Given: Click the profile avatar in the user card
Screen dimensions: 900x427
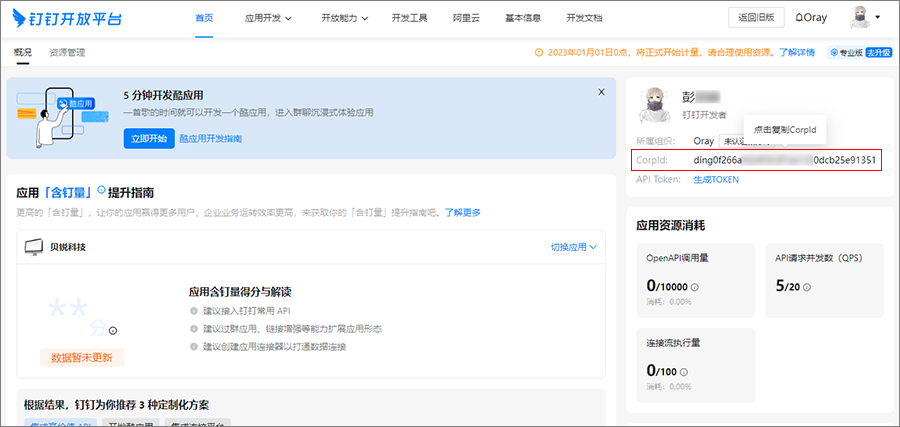Looking at the screenshot, I should tap(655, 105).
